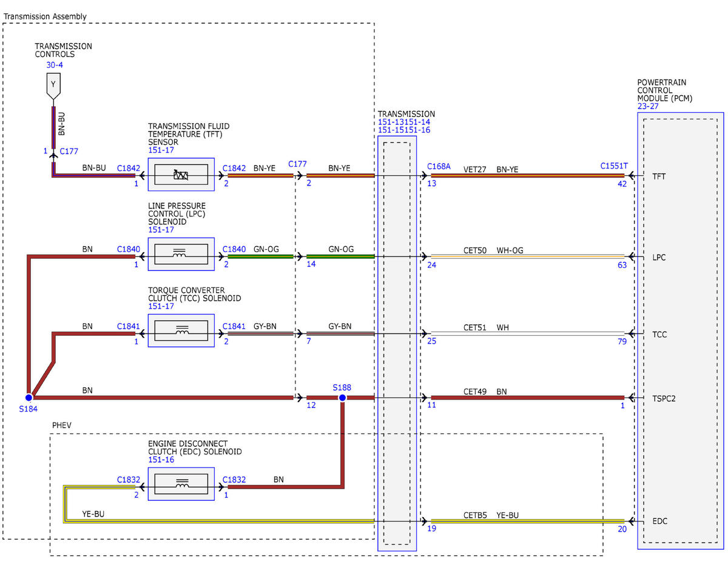Select the S184 splice dot
728x562 pixels.
coord(29,398)
